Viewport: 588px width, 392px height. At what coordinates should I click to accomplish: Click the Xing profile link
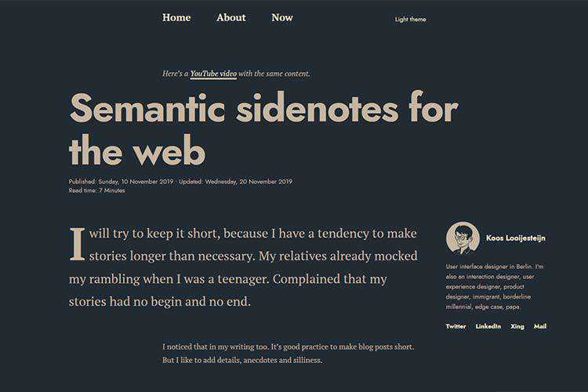click(517, 326)
